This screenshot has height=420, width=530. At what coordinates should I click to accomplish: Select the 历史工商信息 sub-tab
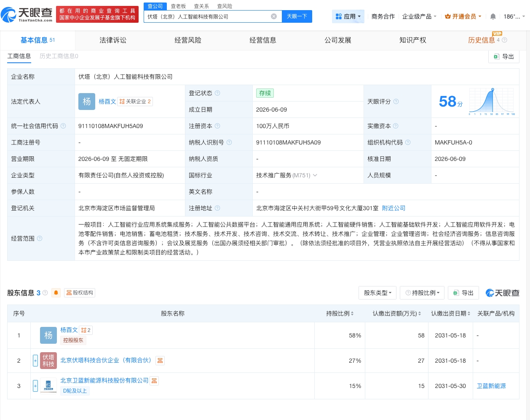pos(59,56)
